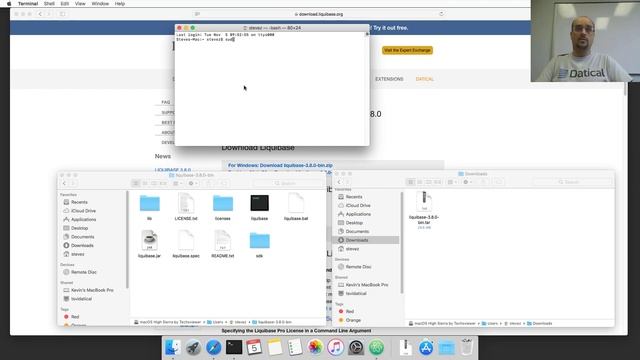Open the Apple menu
This screenshot has width=640, height=360.
9,4
